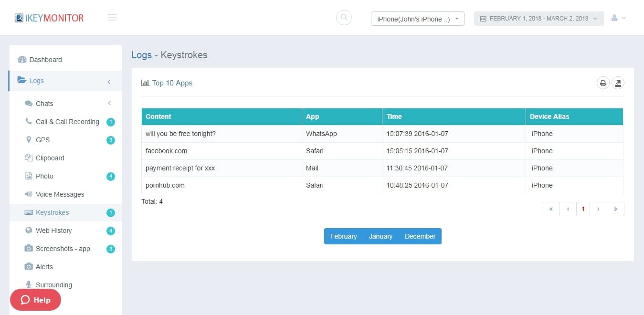This screenshot has height=315, width=644.
Task: Open the user account menu
Action: coord(619,18)
